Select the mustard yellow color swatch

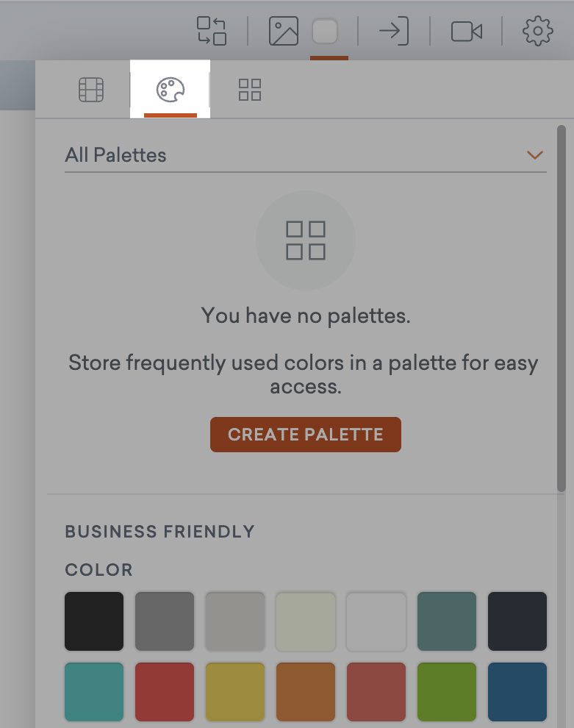pos(234,691)
